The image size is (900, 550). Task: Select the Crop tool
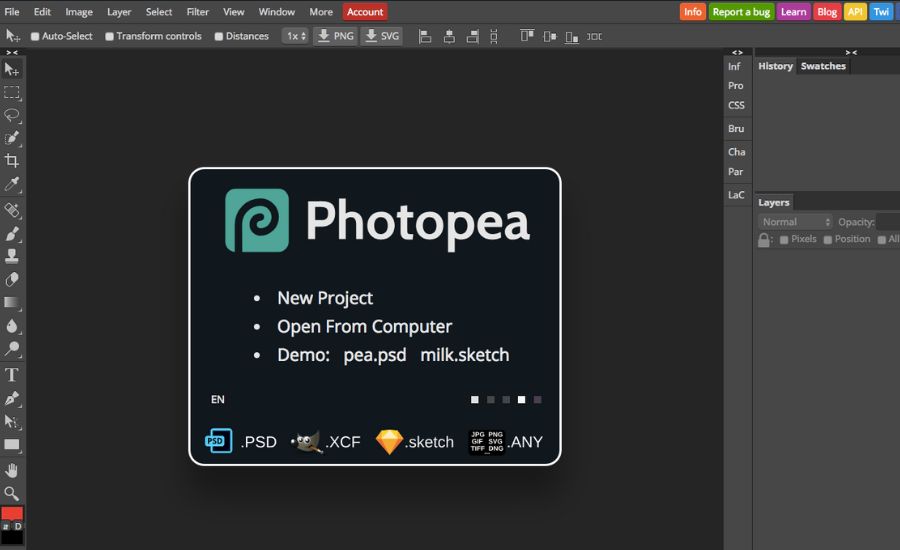click(12, 161)
